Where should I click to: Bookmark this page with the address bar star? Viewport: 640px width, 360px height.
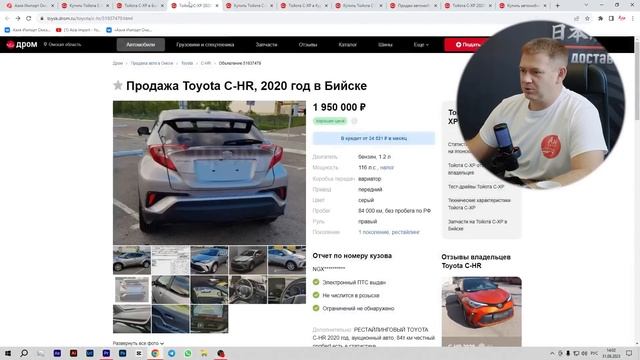pyautogui.click(x=587, y=18)
